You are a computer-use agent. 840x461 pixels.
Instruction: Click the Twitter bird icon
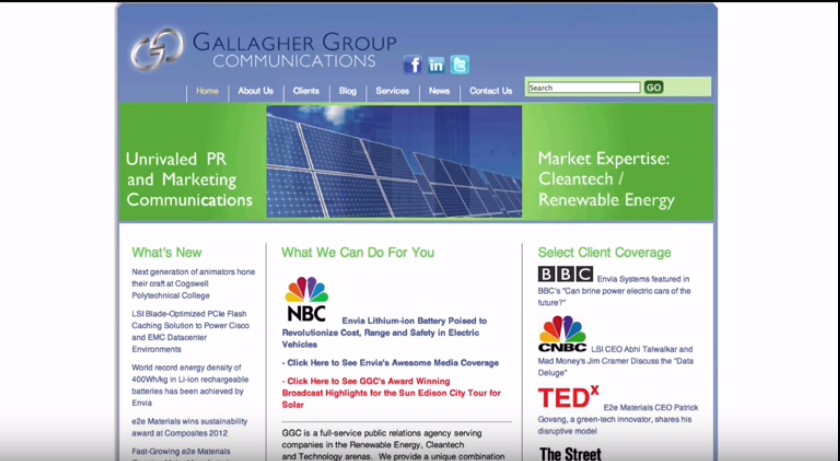point(460,65)
